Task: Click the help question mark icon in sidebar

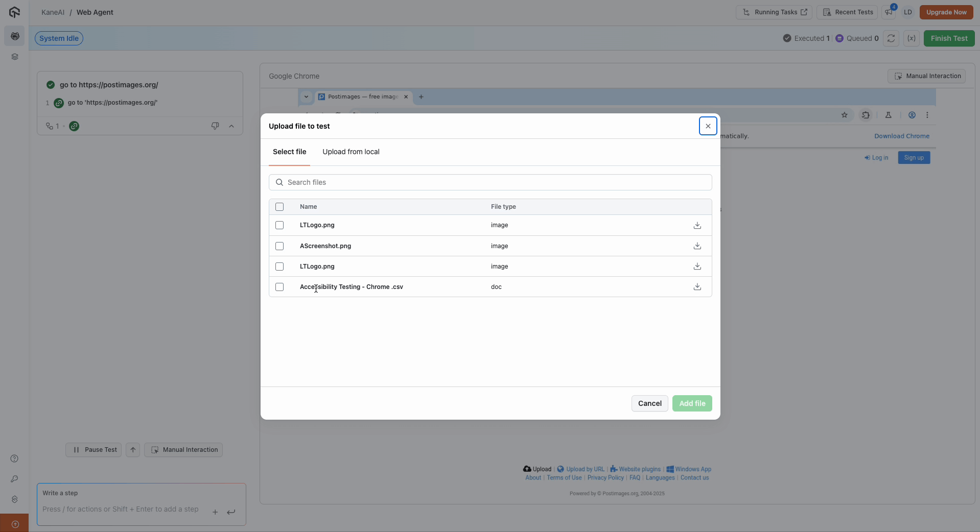Action: tap(14, 458)
